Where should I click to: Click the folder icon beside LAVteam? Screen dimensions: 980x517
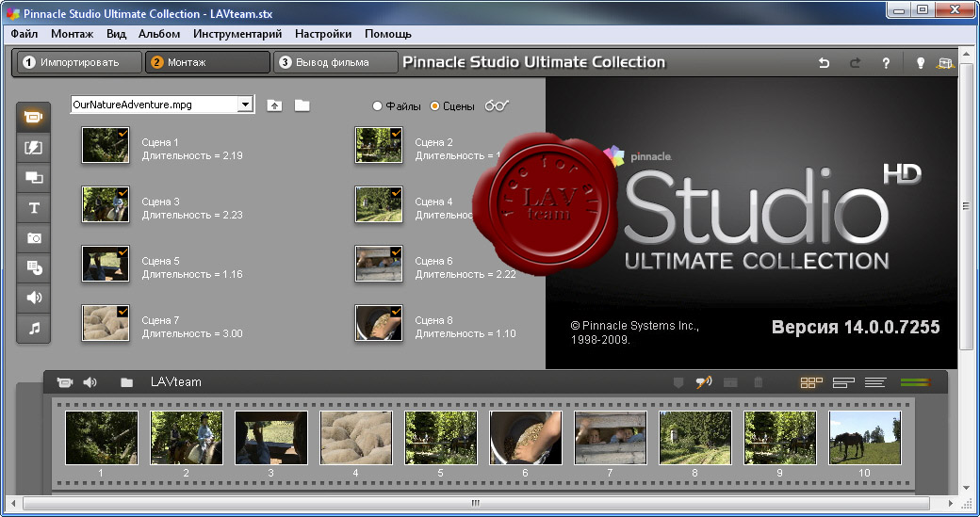(126, 382)
